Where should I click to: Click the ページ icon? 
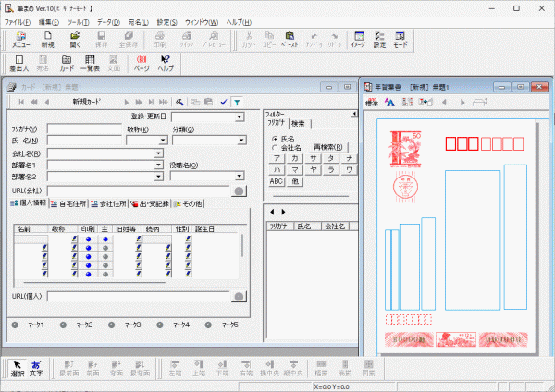click(x=142, y=64)
